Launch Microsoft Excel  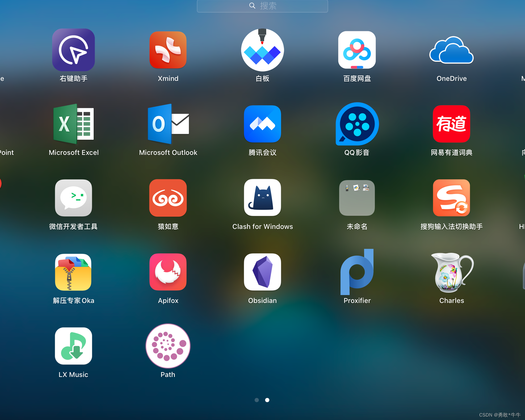[73, 124]
